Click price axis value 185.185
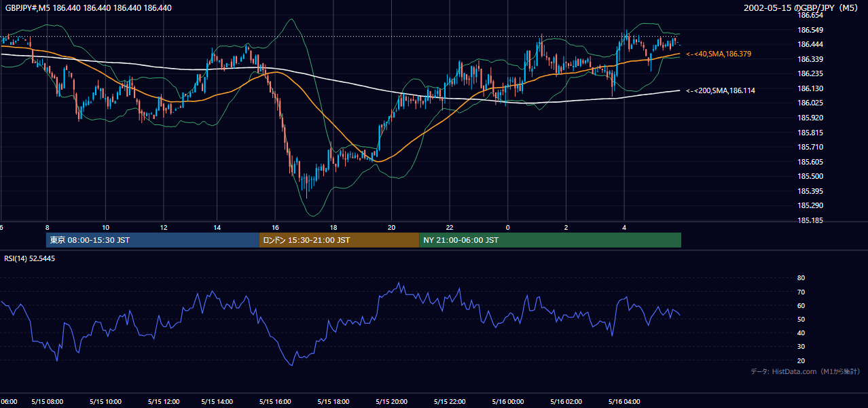868x408 pixels. click(x=810, y=220)
